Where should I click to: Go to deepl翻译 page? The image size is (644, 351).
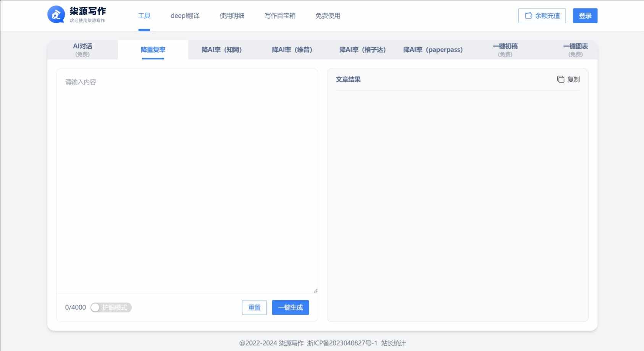[x=185, y=16]
